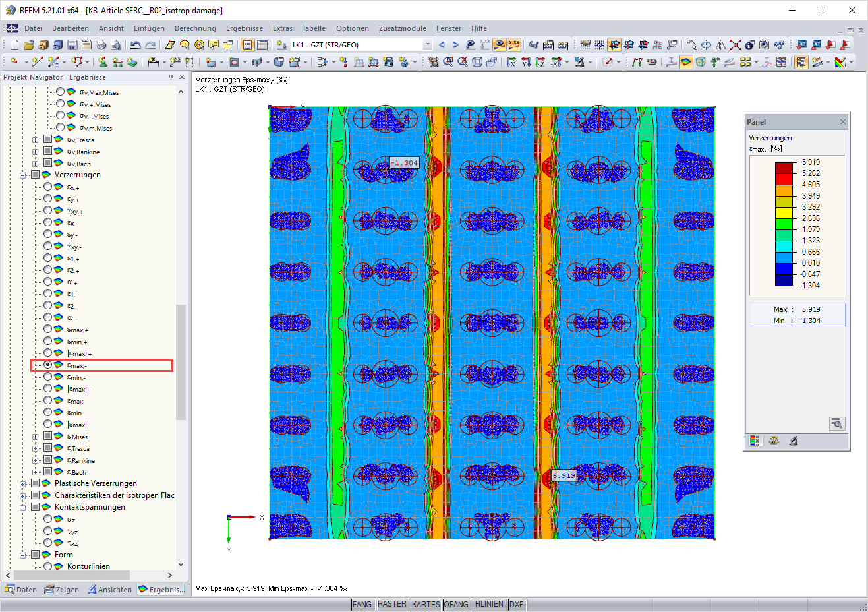The width and height of the screenshot is (868, 612).
Task: Click the red X delete icon in toolbar
Action: 735,45
